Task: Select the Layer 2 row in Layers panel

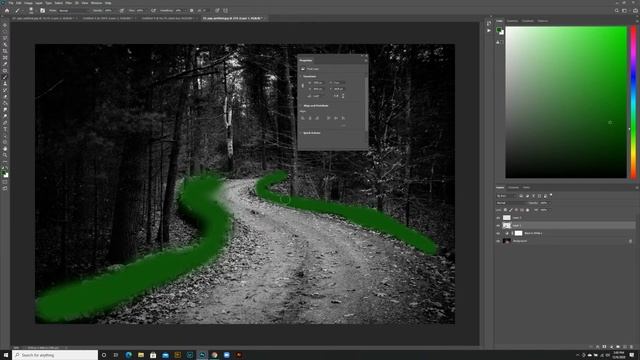Action: (567, 218)
